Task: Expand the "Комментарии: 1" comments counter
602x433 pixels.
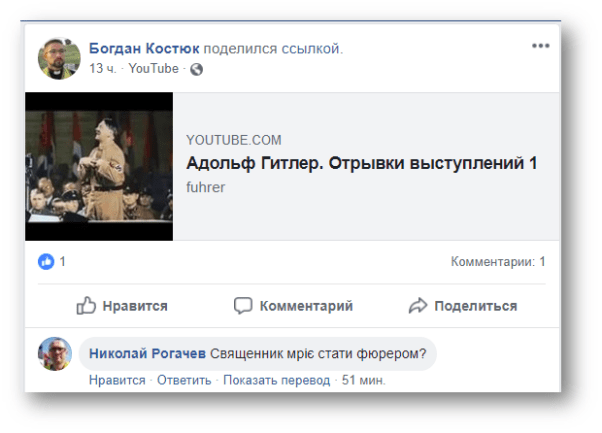Action: (x=498, y=262)
